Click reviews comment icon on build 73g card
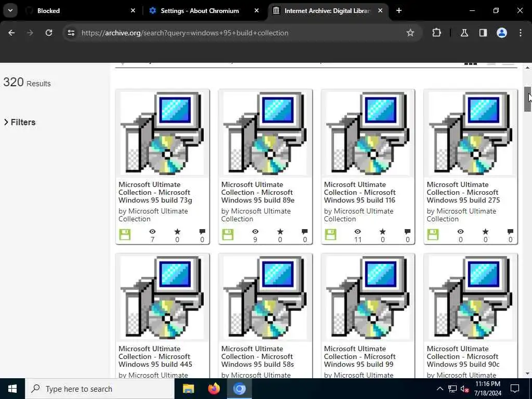532x399 pixels. (202, 232)
